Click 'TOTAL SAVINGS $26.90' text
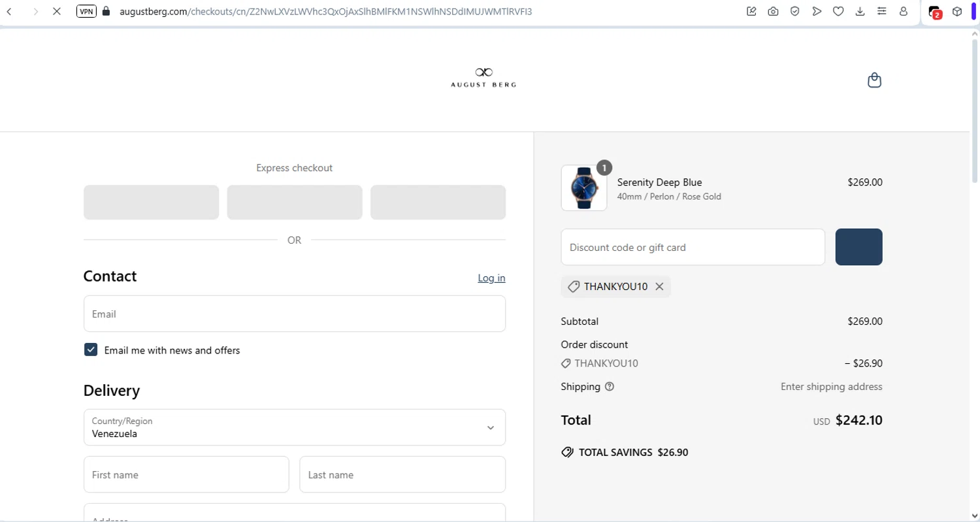 633,452
